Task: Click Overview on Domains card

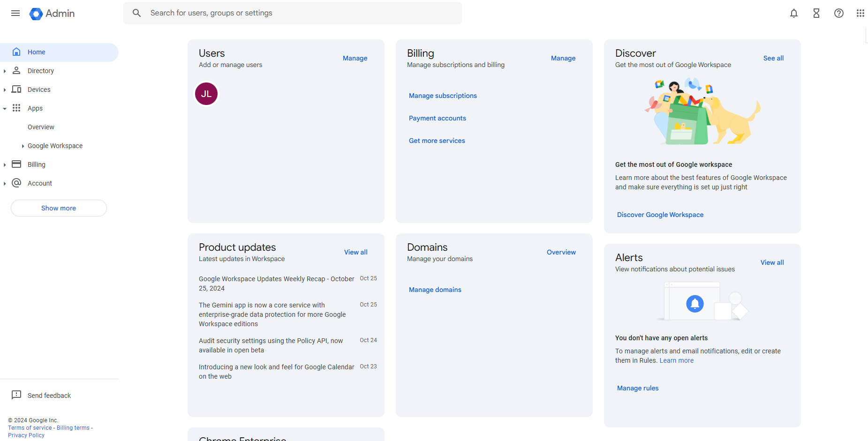Action: point(561,252)
